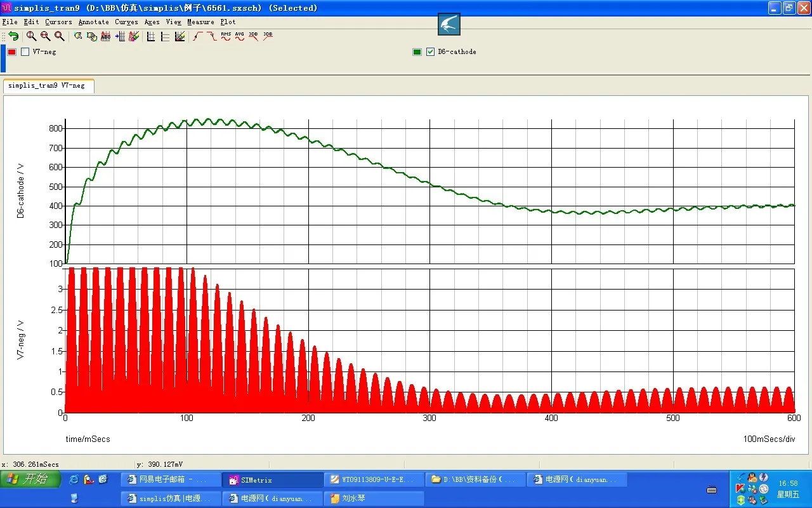
Task: Click the blue arrow move-curve toolbar icon
Action: [120, 37]
